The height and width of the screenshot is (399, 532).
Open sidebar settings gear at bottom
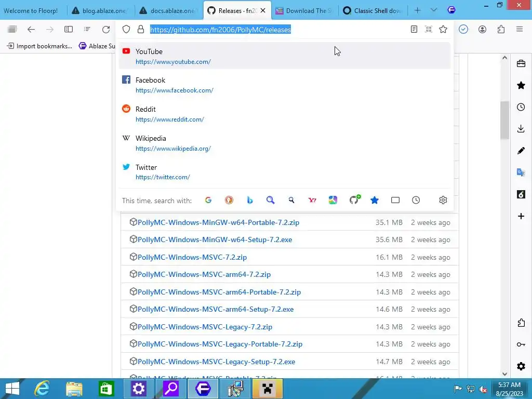(521, 366)
